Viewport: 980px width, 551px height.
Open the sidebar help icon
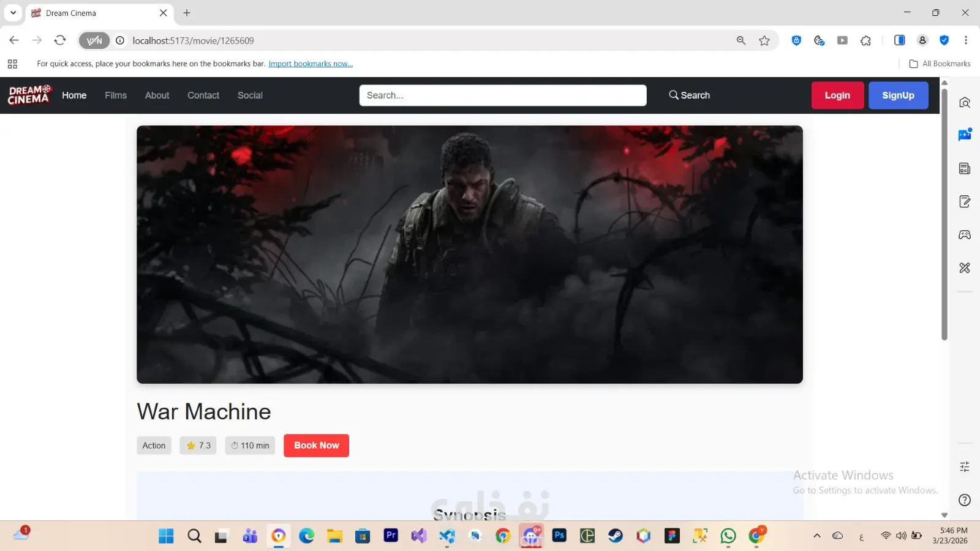(x=965, y=500)
